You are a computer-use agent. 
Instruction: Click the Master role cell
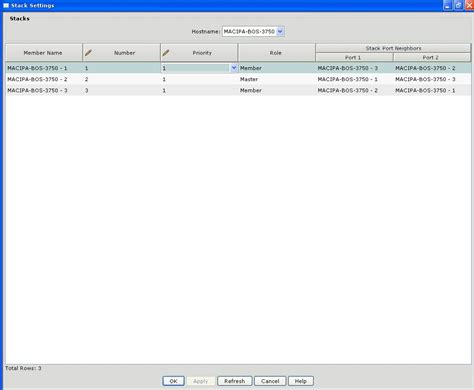click(x=277, y=79)
